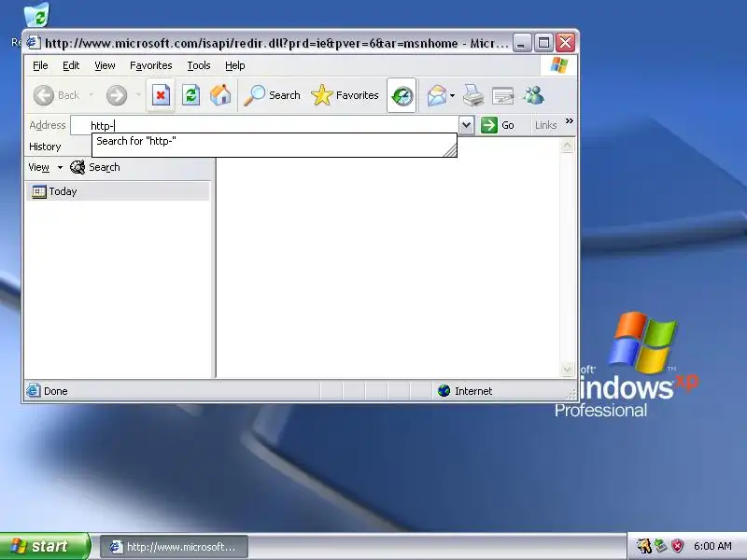Viewport: 747px width, 560px height.
Task: Click the network computers tray icon
Action: [x=660, y=545]
